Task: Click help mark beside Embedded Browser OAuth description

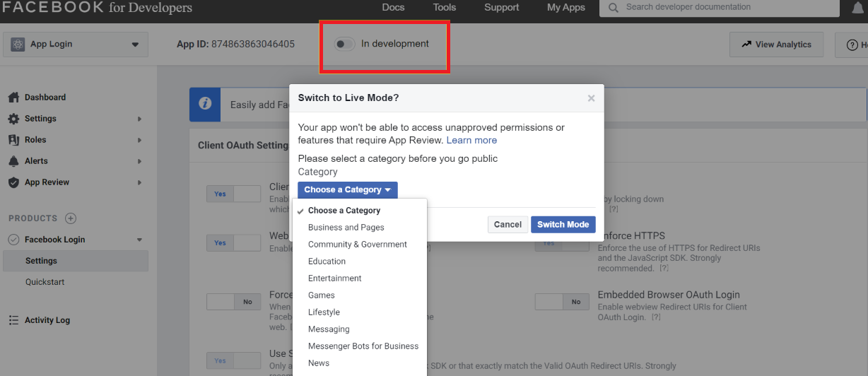Action: [x=656, y=317]
